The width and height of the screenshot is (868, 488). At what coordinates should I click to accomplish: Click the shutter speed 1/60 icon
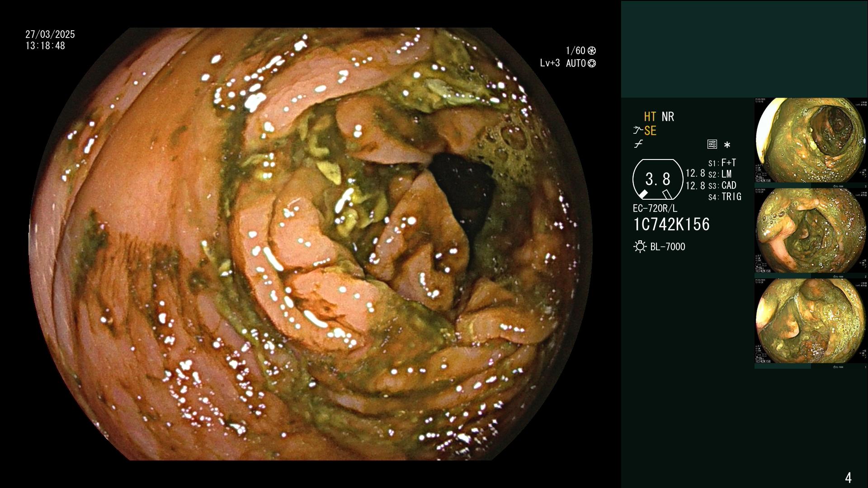pyautogui.click(x=592, y=51)
